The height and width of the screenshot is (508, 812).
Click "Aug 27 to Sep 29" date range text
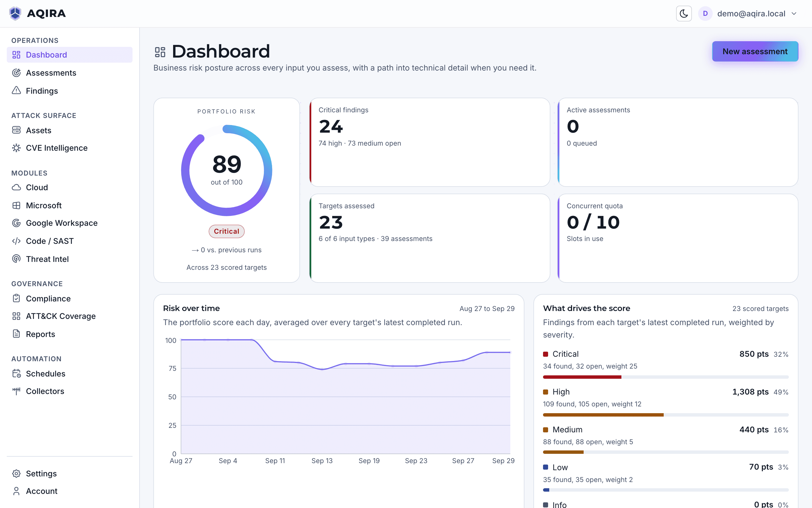pyautogui.click(x=487, y=309)
